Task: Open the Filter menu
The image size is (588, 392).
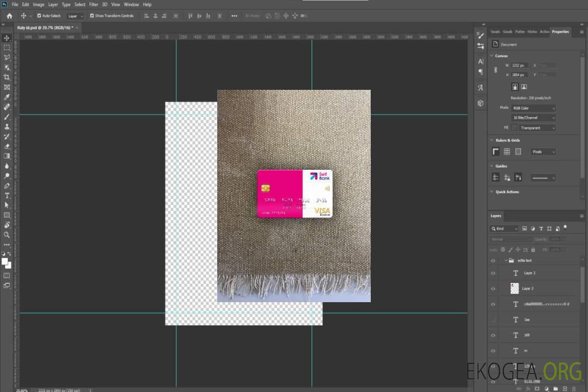Action: click(x=94, y=4)
